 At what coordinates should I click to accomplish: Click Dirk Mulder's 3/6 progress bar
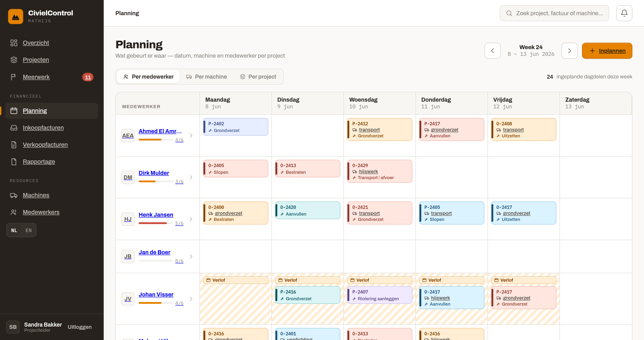155,181
